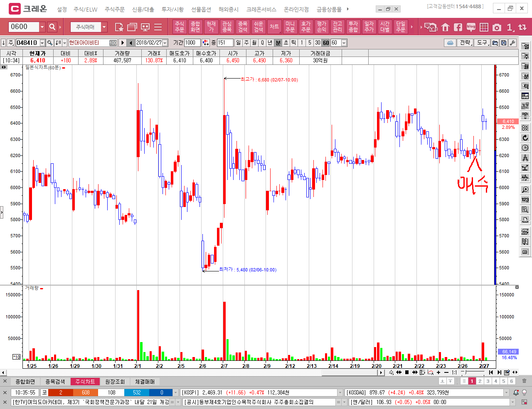Viewport: 532px width, 409px height.
Task: Click the clock icon in right sidebar
Action: point(525,148)
